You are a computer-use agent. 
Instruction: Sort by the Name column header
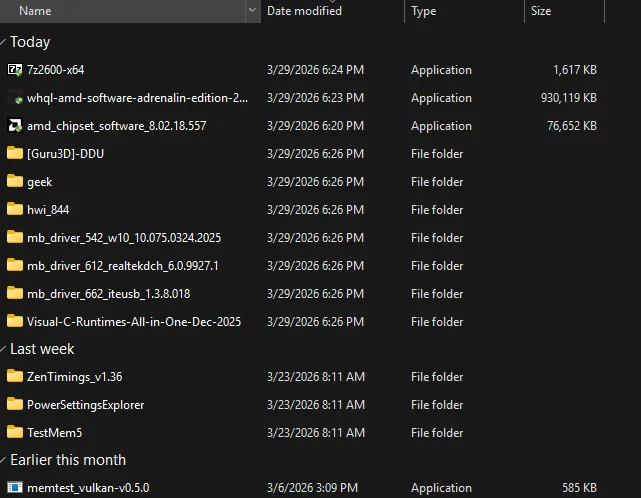[35, 11]
